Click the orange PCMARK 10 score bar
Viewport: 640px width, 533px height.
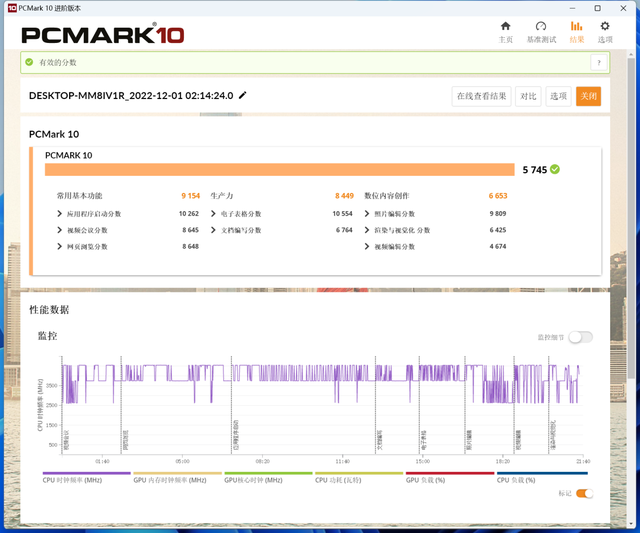280,169
